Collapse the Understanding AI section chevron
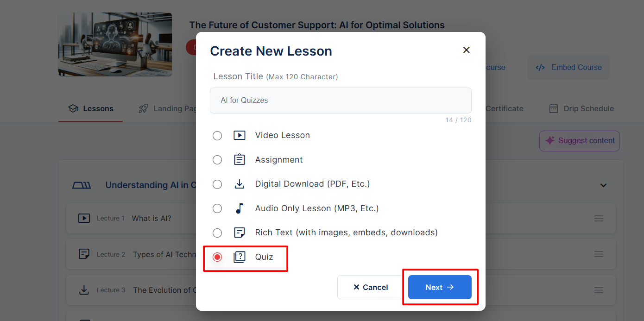The width and height of the screenshot is (644, 321). point(603,185)
